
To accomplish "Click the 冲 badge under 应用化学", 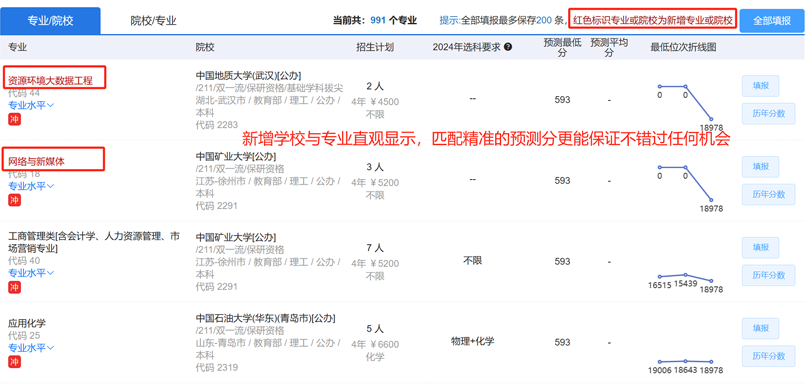I will click(x=14, y=362).
